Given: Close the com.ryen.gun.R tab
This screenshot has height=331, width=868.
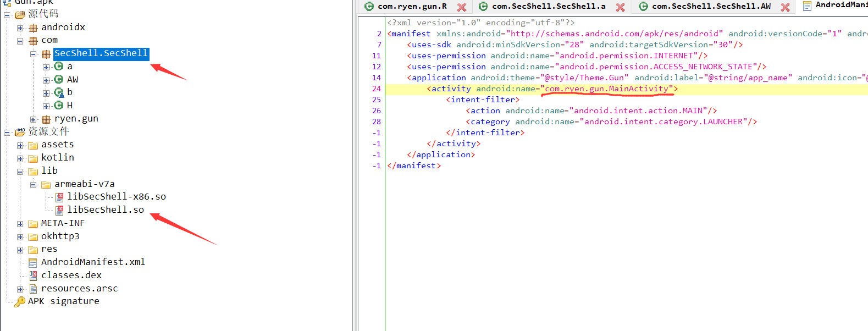Looking at the screenshot, I should pyautogui.click(x=462, y=7).
